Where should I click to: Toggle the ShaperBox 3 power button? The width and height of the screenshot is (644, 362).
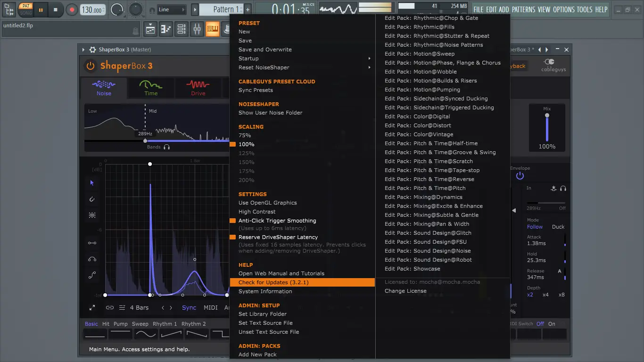[x=90, y=66]
